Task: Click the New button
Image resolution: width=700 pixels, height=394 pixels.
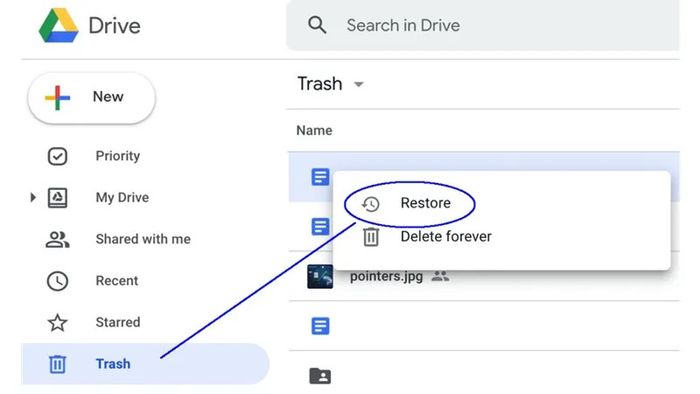Action: click(92, 98)
